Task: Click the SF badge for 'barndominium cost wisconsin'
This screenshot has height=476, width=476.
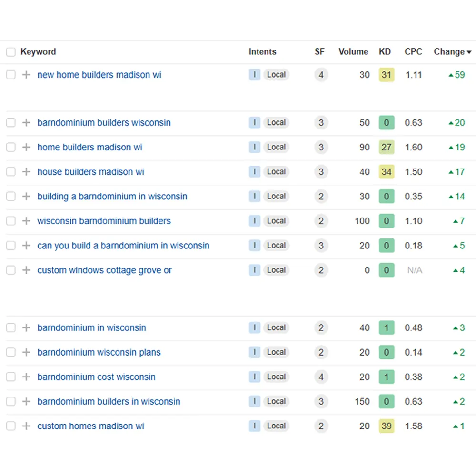Action: (x=321, y=377)
